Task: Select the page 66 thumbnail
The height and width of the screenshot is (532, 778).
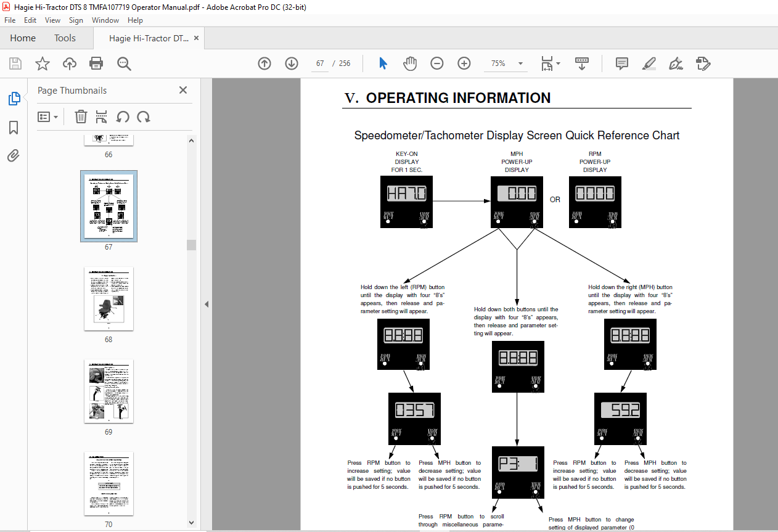Action: point(109,139)
